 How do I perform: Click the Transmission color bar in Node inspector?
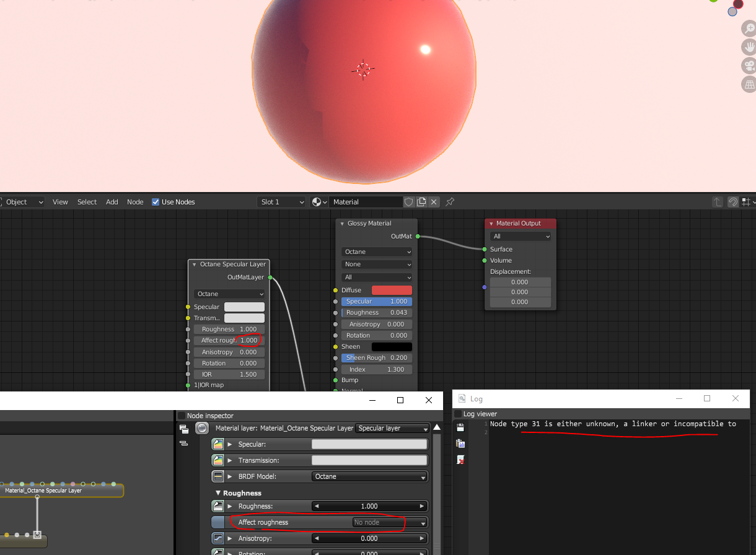pyautogui.click(x=369, y=460)
